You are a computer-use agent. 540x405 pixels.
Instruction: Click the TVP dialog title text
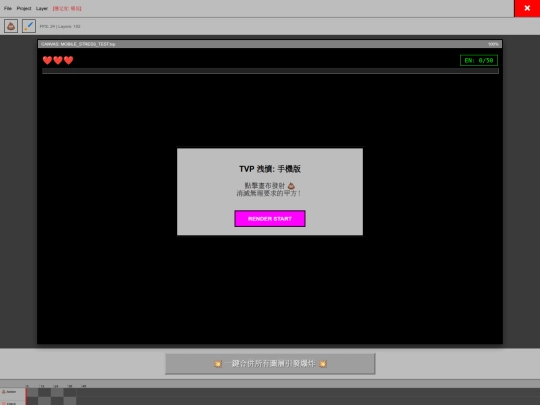click(x=270, y=169)
